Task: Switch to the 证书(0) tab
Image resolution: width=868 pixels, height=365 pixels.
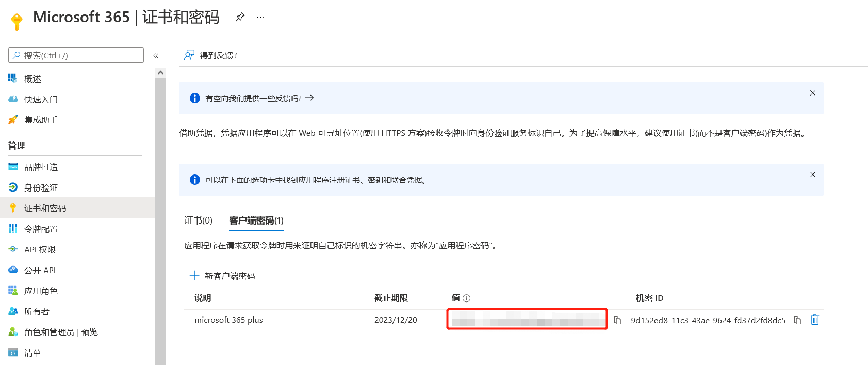Action: pyautogui.click(x=198, y=220)
